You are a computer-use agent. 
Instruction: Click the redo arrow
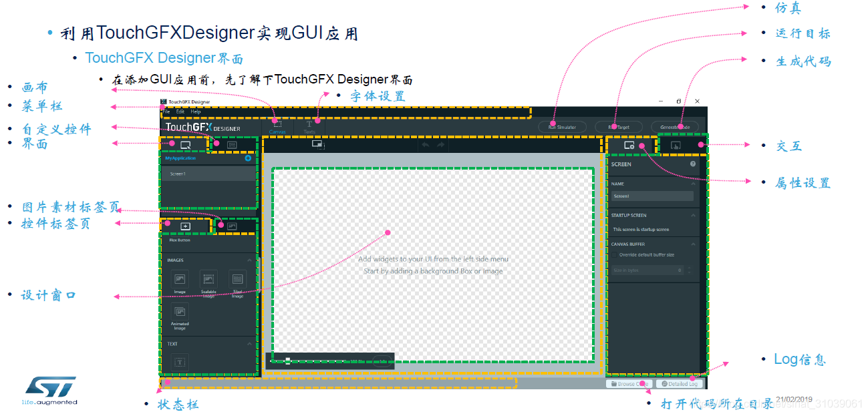(x=440, y=144)
